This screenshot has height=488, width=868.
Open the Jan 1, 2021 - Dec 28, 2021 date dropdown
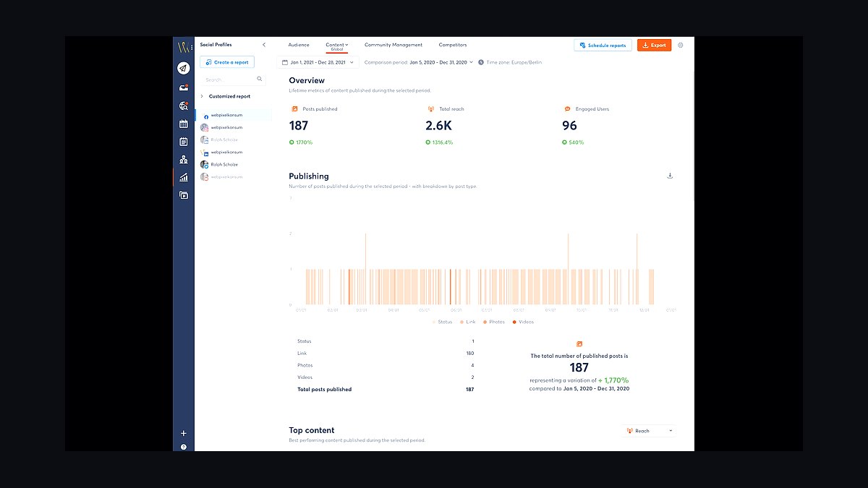tap(318, 62)
